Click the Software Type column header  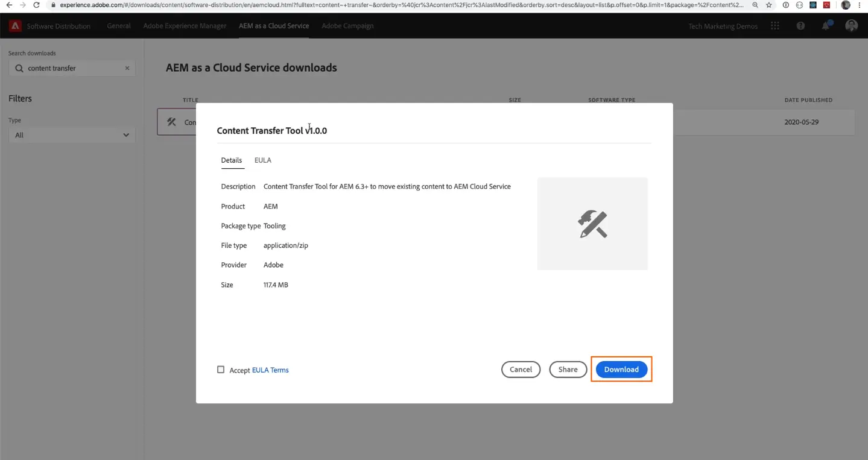tap(612, 100)
